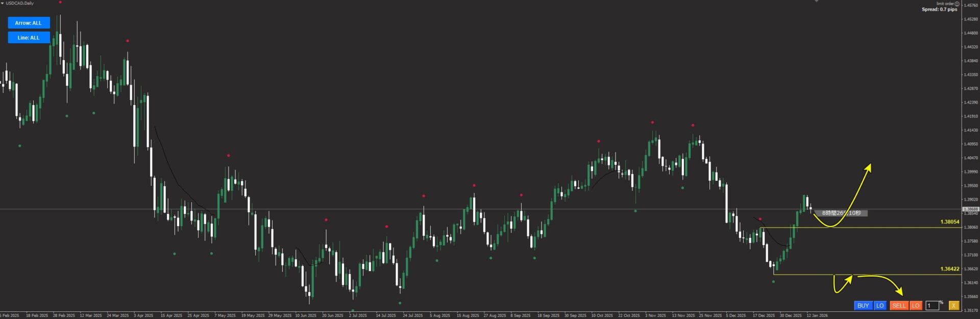Viewport: 980px width, 319px height.
Task: Click the yellow X close-all button
Action: (x=953, y=306)
